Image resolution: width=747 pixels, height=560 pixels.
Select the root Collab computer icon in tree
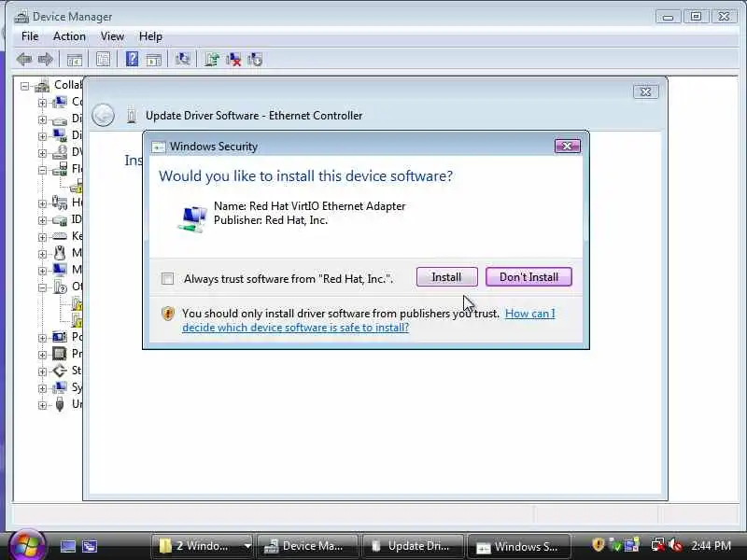(42, 86)
